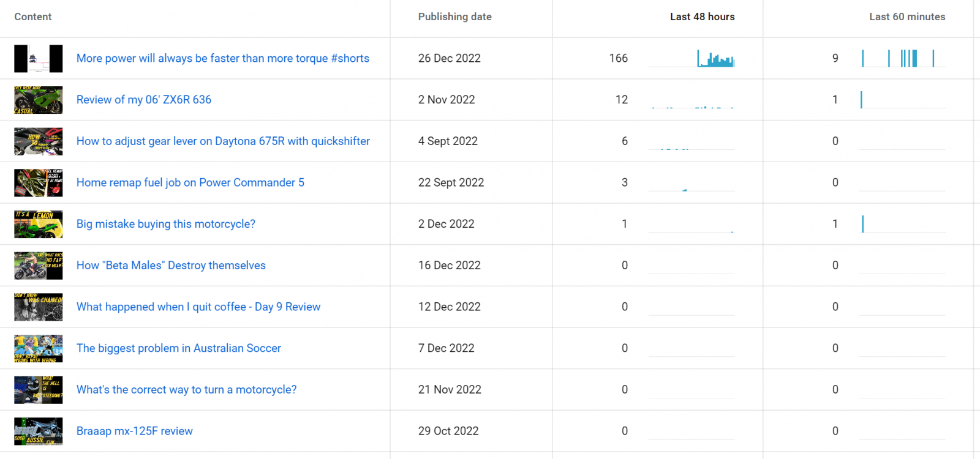Screen dimensions: 980x459
Task: Open Daytona 675R gear lever video link
Action: click(x=223, y=141)
